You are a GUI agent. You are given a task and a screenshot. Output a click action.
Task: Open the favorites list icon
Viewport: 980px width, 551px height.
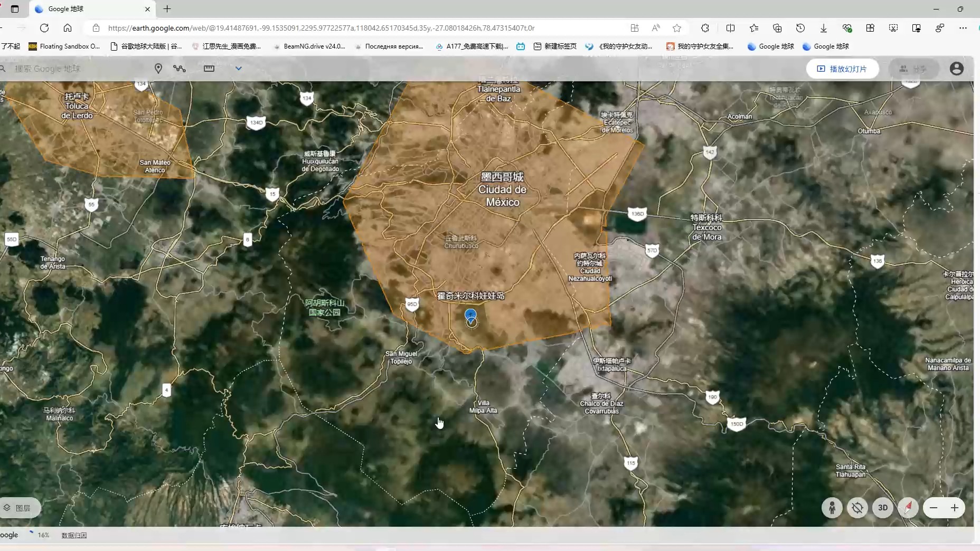pos(754,28)
